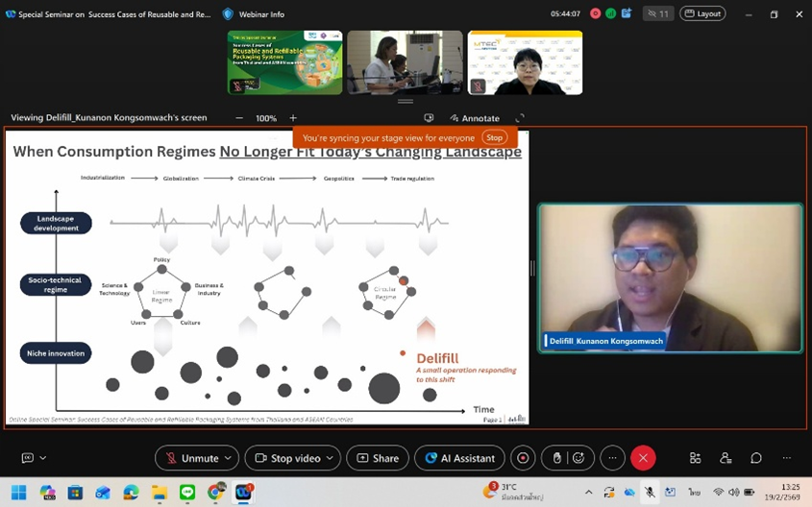Open the more options ellipsis in meeting controls
The image size is (812, 507).
[612, 458]
